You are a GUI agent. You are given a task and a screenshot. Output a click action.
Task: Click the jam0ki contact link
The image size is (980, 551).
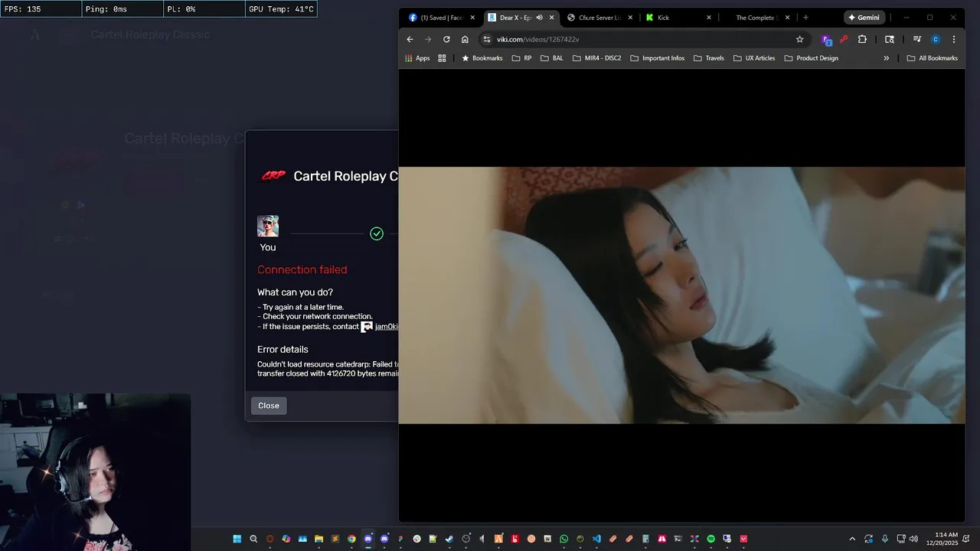386,327
